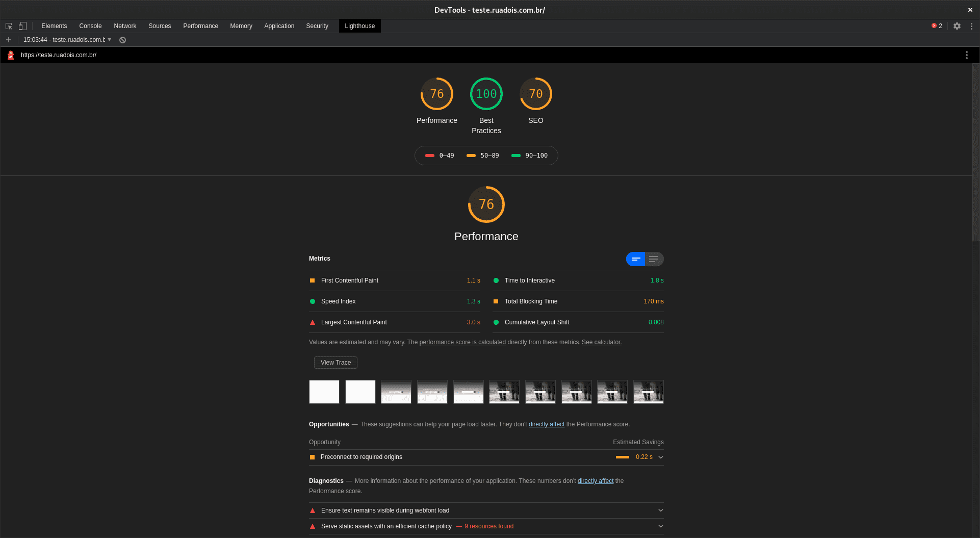Image resolution: width=980 pixels, height=538 pixels.
Task: Activate the inspect element picker icon
Action: coord(9,26)
